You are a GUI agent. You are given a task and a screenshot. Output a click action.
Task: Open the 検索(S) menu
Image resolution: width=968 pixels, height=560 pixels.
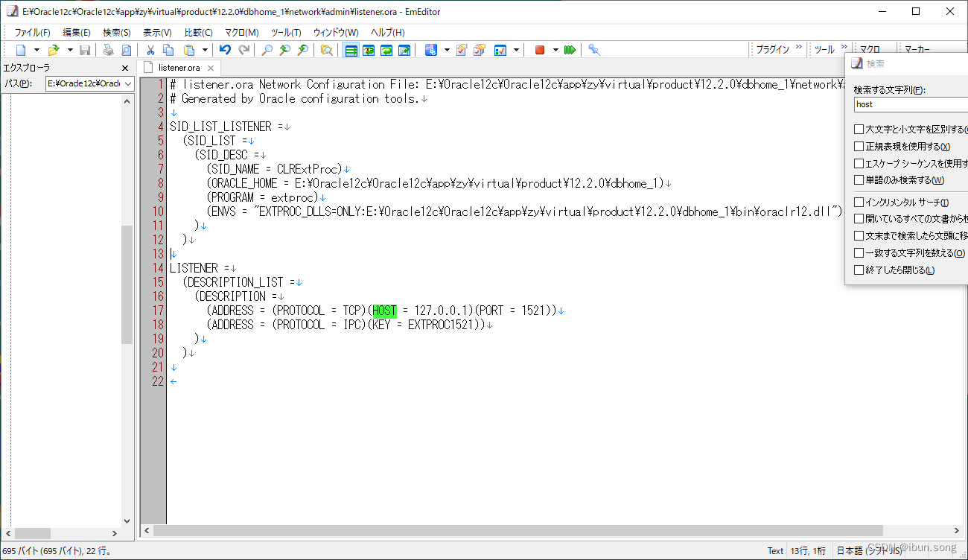117,32
